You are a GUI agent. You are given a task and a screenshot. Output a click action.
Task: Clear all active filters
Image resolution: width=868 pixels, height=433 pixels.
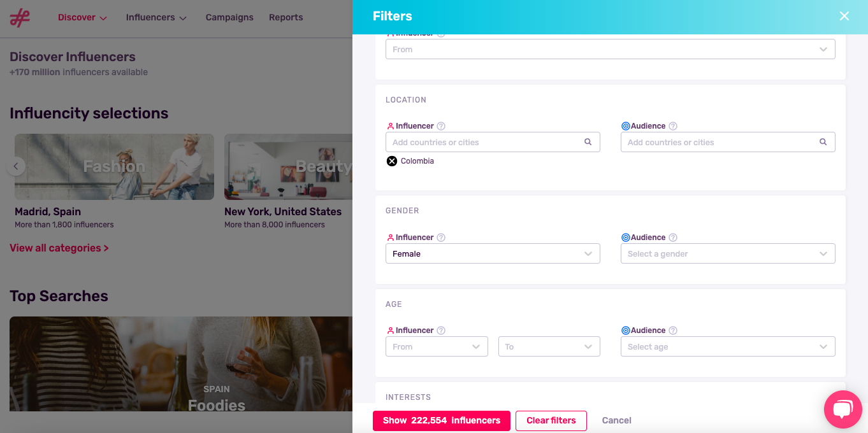point(551,420)
